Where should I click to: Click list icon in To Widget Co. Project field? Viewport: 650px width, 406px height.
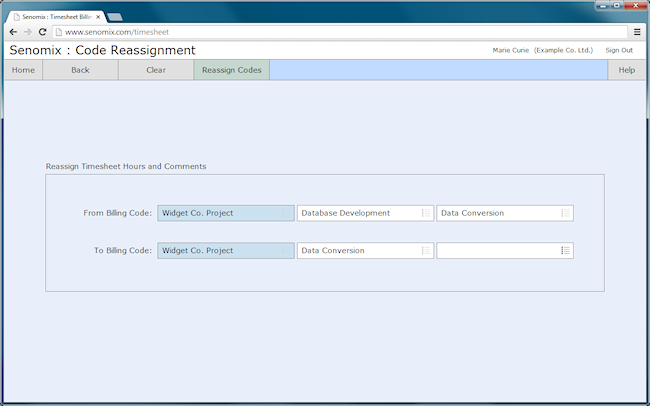click(x=286, y=250)
